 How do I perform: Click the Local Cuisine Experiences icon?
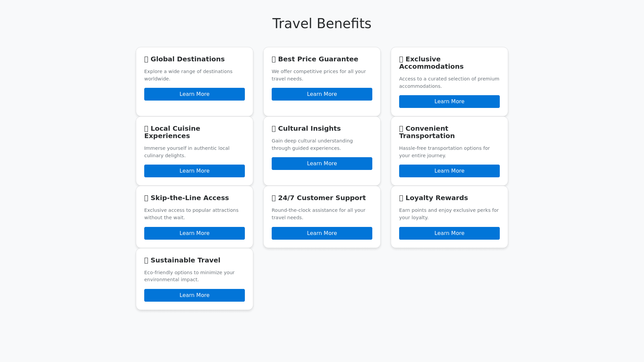coord(146,129)
